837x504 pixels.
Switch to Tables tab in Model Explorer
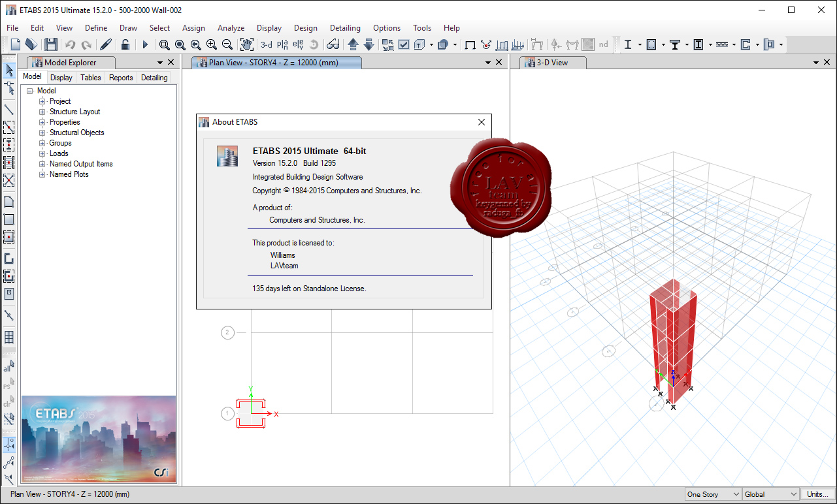pyautogui.click(x=91, y=78)
